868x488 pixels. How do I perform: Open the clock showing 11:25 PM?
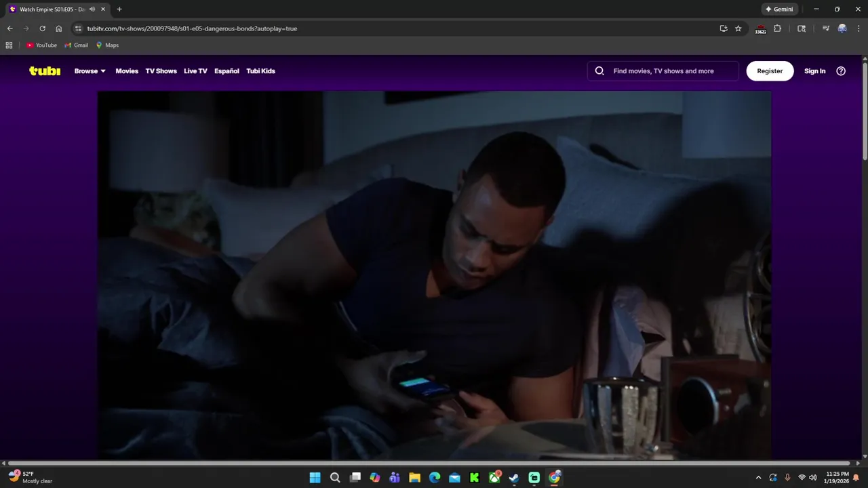point(837,478)
